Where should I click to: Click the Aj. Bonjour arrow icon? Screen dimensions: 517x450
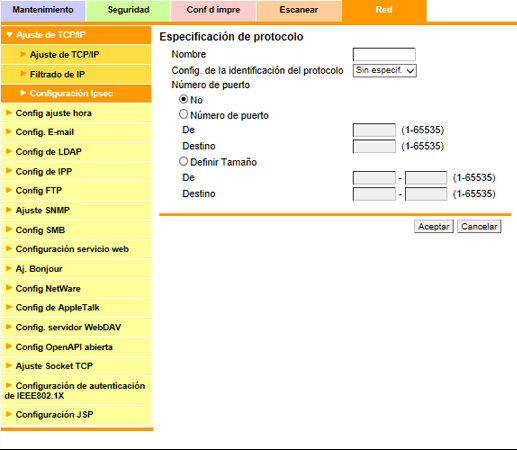pyautogui.click(x=9, y=268)
